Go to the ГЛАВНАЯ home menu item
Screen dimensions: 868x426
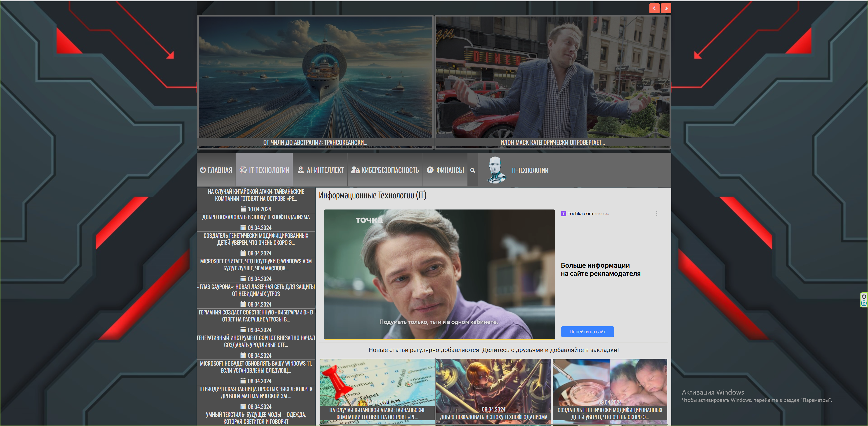pos(216,170)
